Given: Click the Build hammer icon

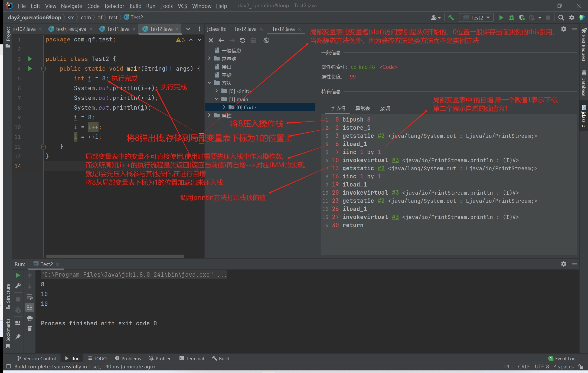Looking at the screenshot, I should click(451, 18).
